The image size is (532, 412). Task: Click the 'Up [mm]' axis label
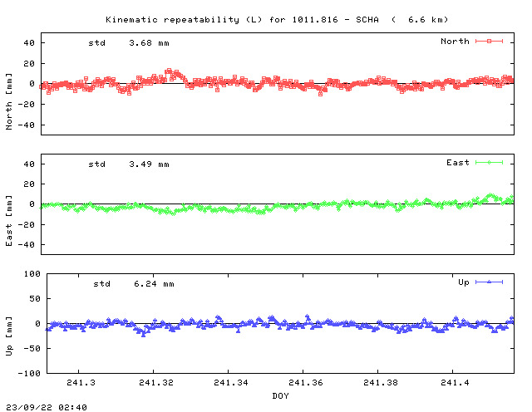pos(9,336)
